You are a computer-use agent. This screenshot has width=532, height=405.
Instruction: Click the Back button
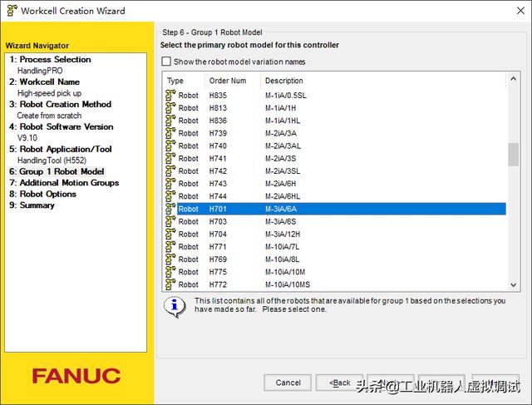tap(340, 383)
